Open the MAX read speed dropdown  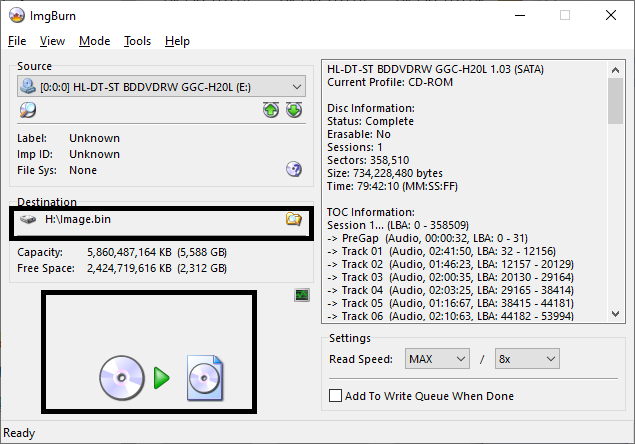coord(437,359)
